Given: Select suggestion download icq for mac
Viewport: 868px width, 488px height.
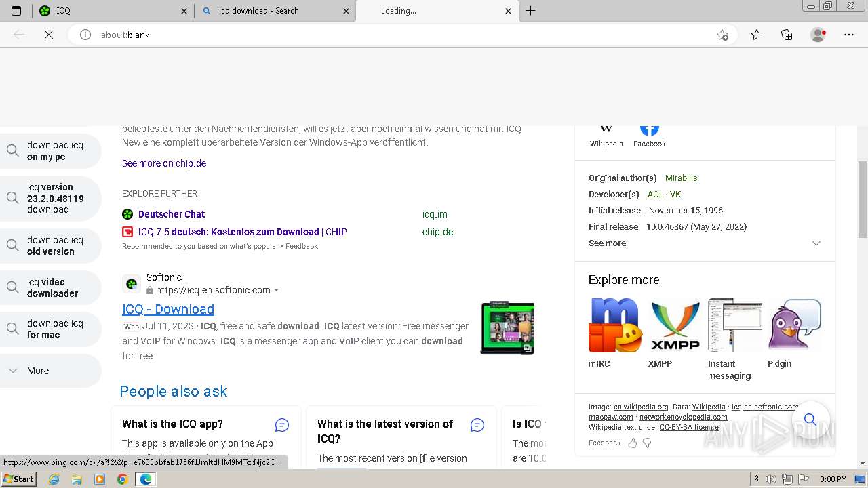Looking at the screenshot, I should point(50,329).
